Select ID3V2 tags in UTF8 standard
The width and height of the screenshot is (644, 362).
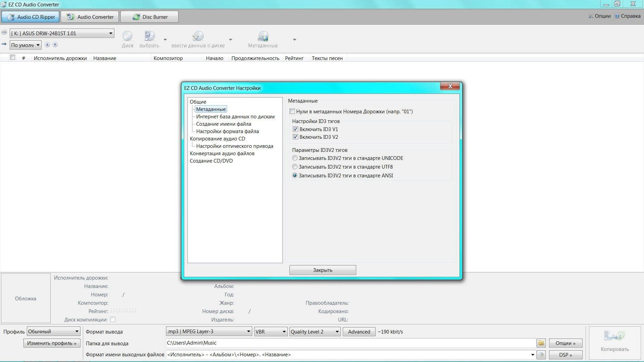tap(295, 167)
